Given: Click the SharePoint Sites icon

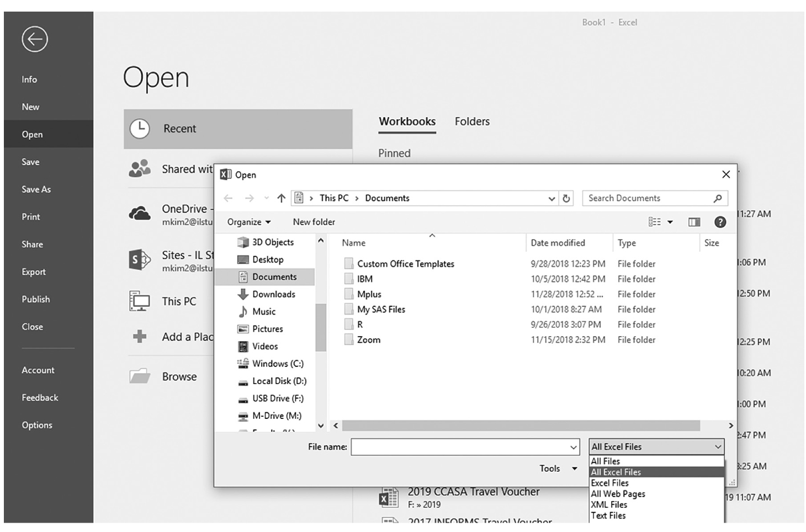Looking at the screenshot, I should (140, 259).
